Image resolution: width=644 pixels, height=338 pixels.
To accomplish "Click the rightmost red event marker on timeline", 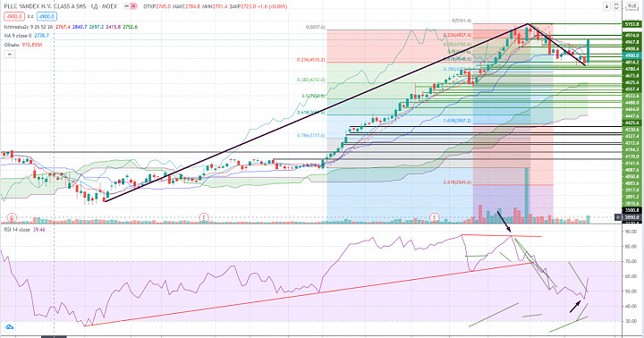I will tap(435, 217).
